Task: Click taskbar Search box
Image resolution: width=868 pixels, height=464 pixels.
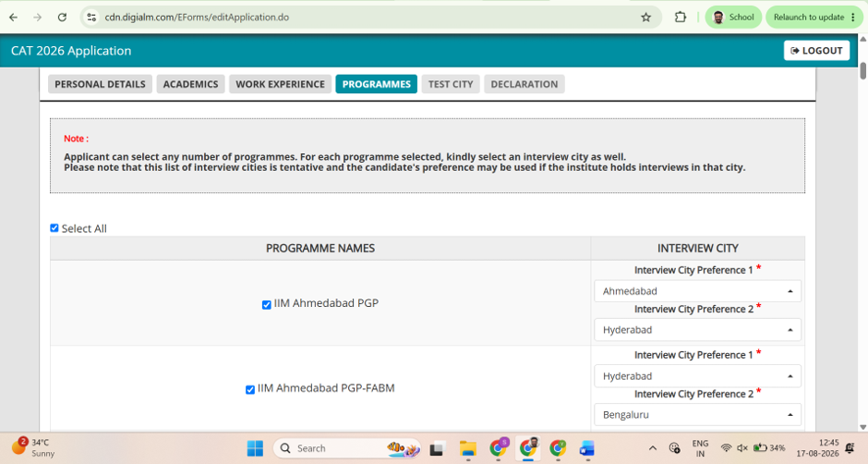Action: tap(347, 448)
